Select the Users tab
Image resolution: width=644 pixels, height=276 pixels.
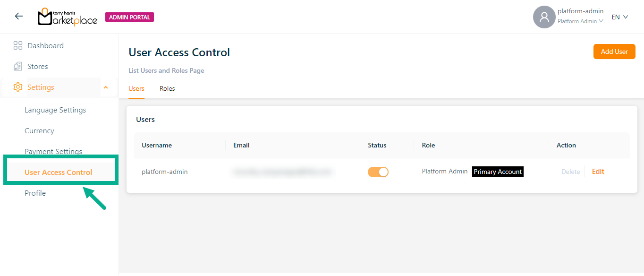click(x=136, y=88)
